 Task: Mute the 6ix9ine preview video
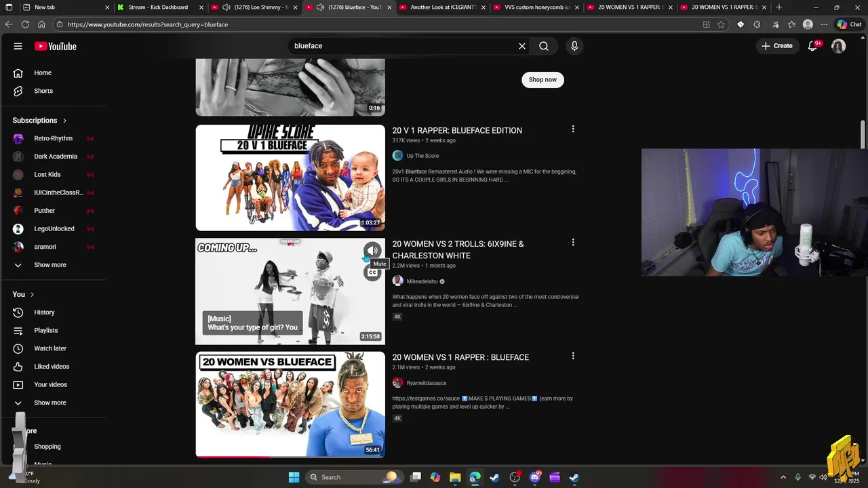tap(372, 251)
